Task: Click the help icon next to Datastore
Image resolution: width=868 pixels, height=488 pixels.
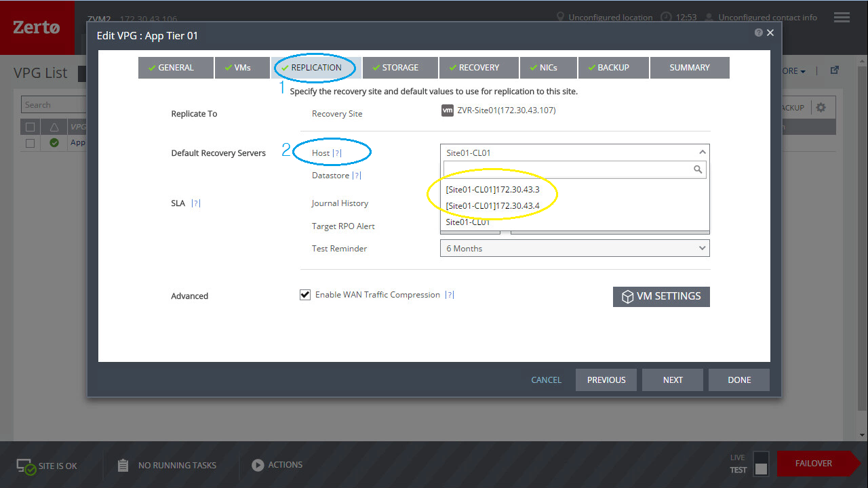Action: 357,176
